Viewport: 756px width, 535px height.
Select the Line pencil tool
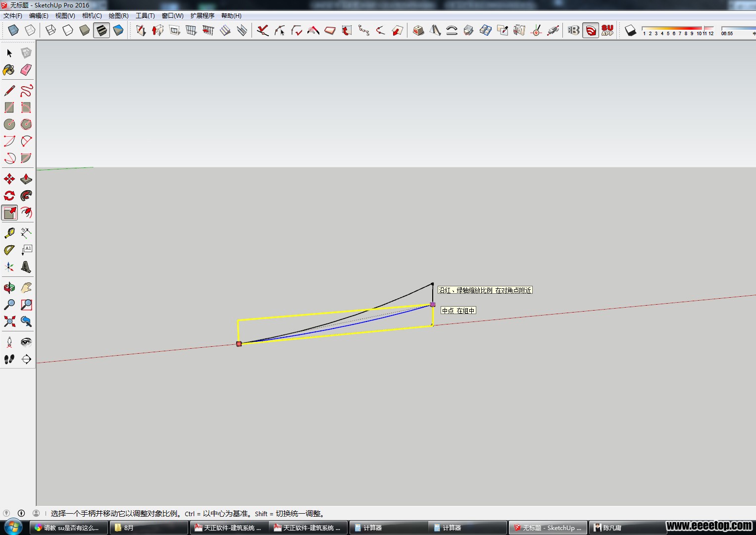coord(9,91)
